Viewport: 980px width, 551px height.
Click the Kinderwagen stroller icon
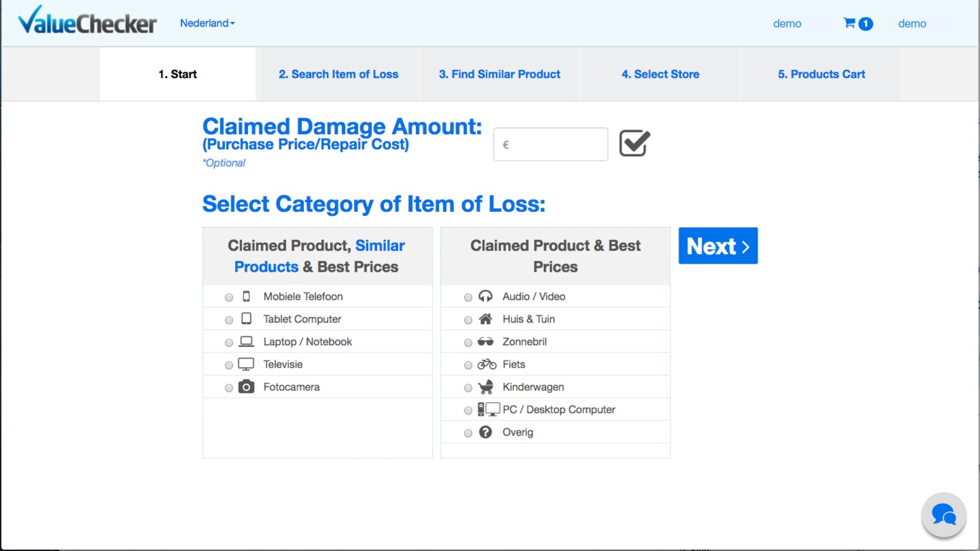click(x=486, y=387)
